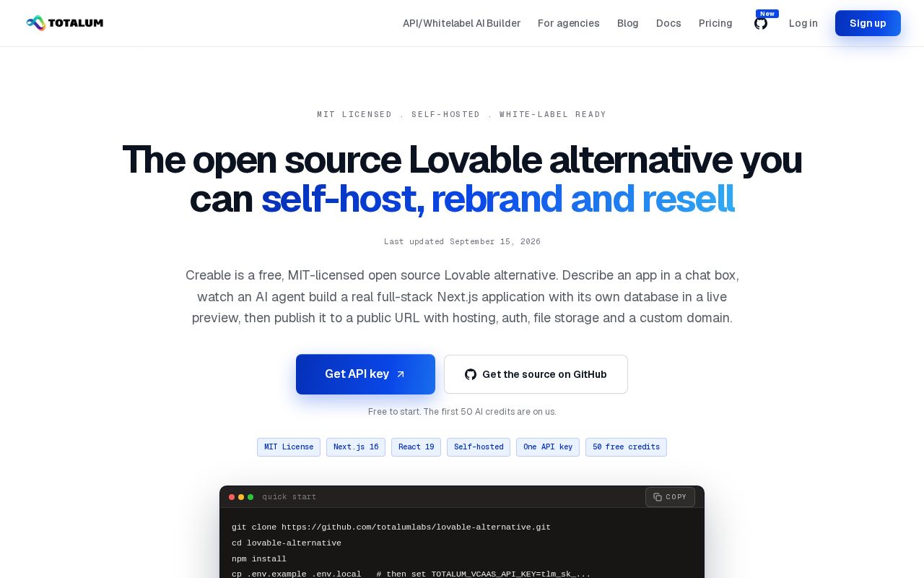The image size is (924, 578).
Task: Click the 'self-host, rebrand and resell' headline text
Action: pos(497,199)
